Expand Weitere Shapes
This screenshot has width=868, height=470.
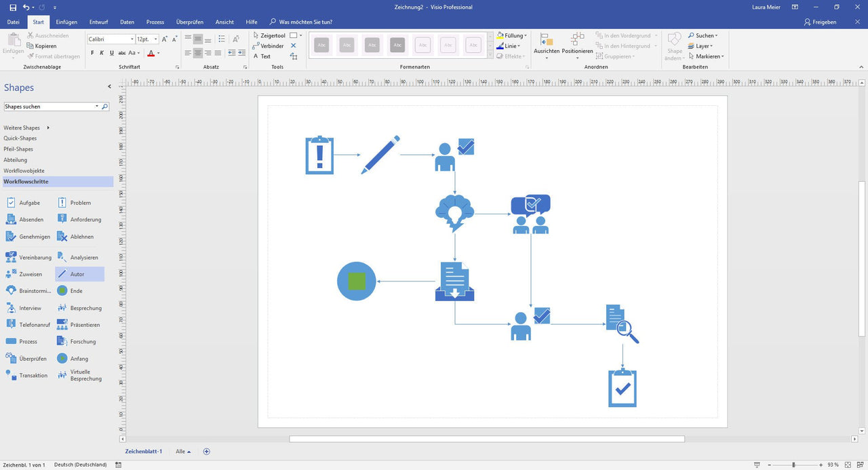coord(22,128)
